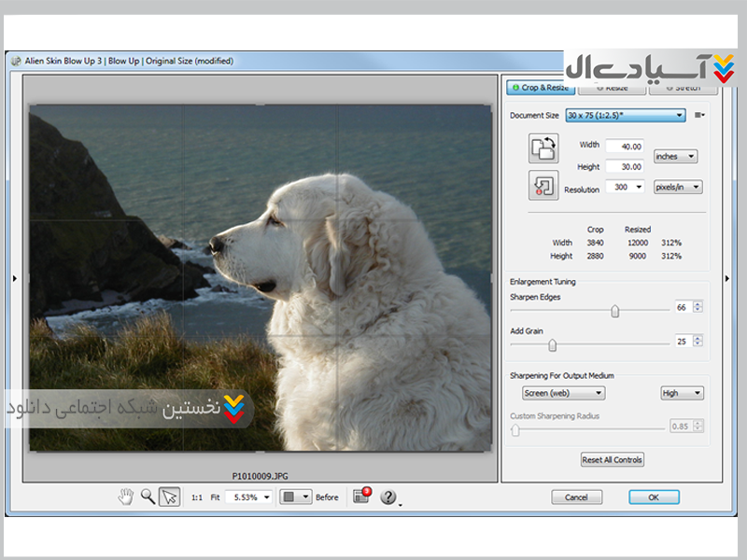Select the Crop & Resize mode
The height and width of the screenshot is (560, 747).
click(540, 88)
